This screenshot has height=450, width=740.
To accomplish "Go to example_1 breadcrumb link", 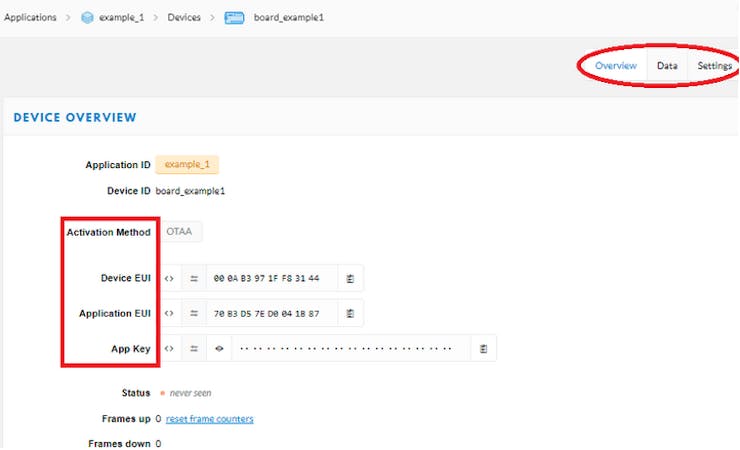I will [121, 17].
